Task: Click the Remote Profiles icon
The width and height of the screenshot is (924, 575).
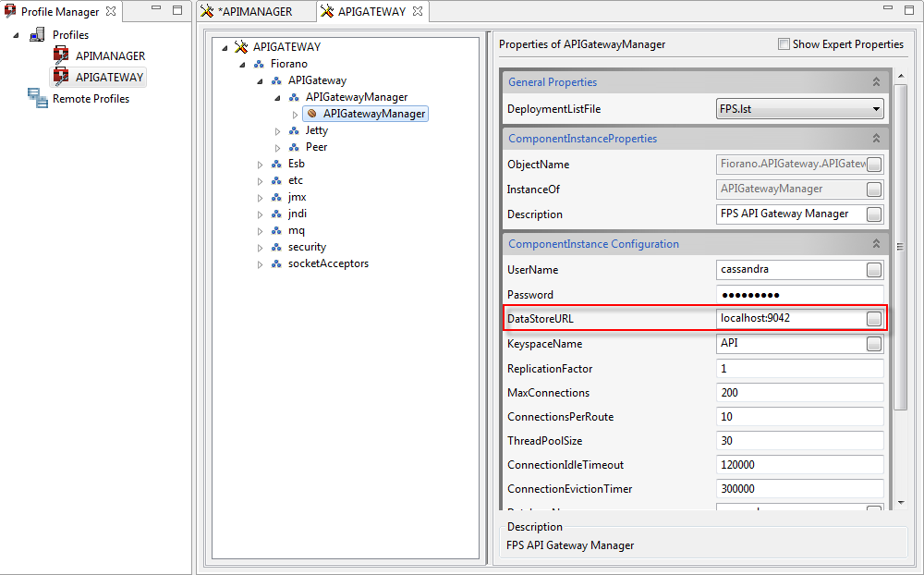Action: (38, 99)
